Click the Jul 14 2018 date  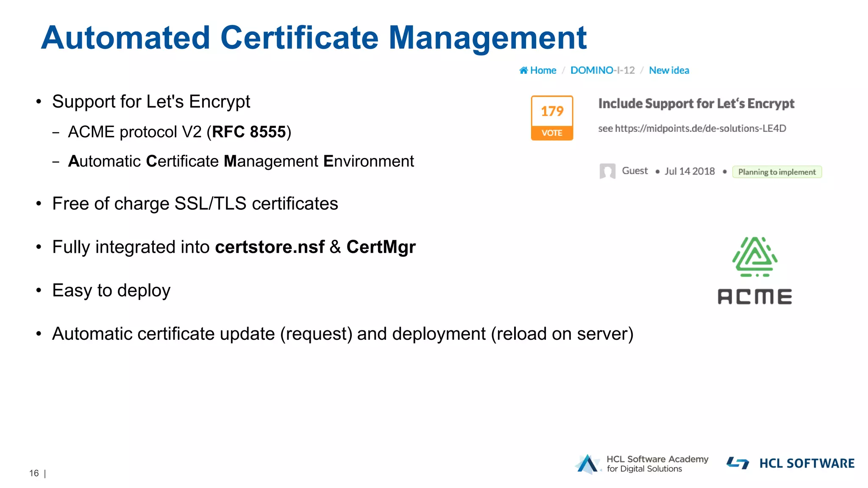tap(689, 171)
